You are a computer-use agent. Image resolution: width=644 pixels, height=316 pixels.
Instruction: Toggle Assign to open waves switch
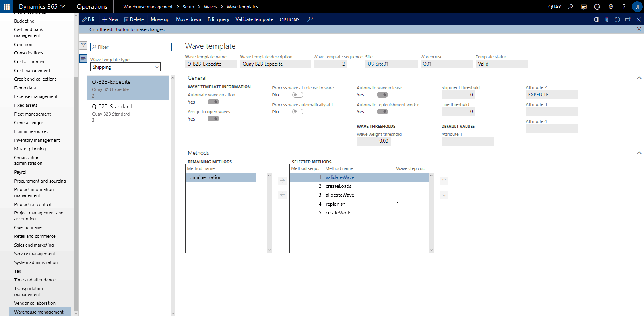coord(213,118)
